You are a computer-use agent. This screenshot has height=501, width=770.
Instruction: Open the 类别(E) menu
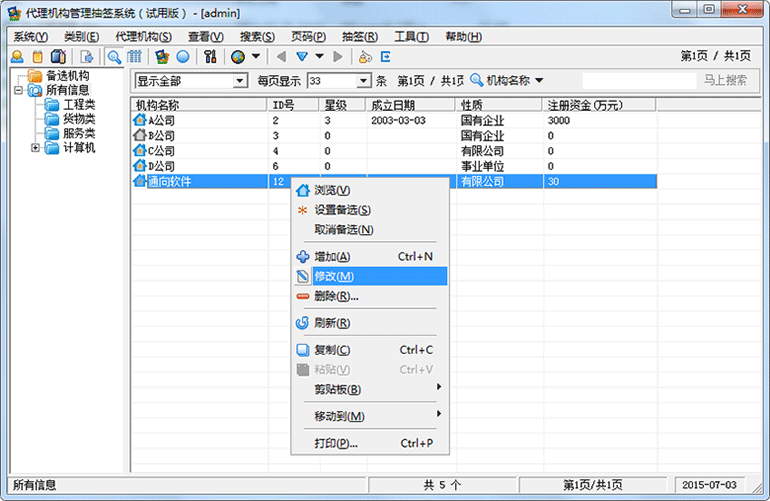click(x=82, y=37)
